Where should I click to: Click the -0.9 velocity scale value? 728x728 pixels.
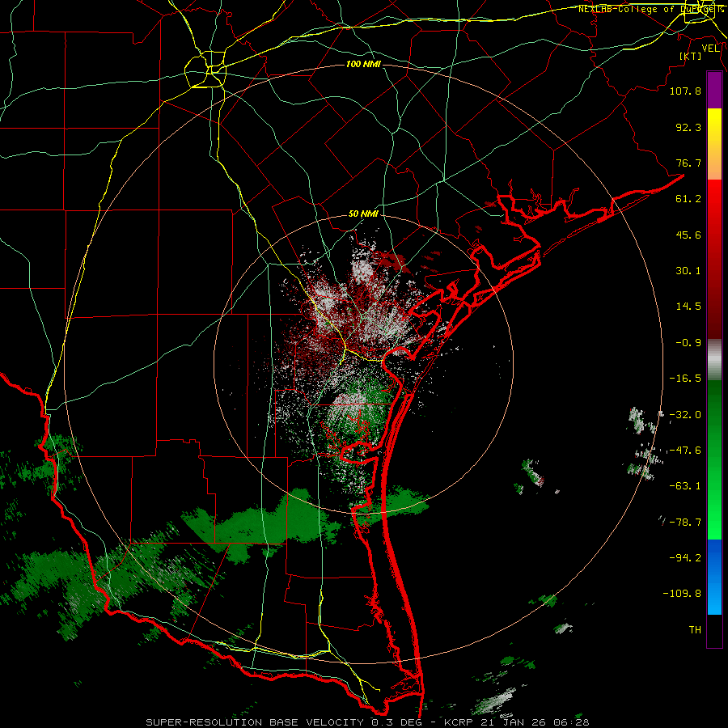point(688,343)
